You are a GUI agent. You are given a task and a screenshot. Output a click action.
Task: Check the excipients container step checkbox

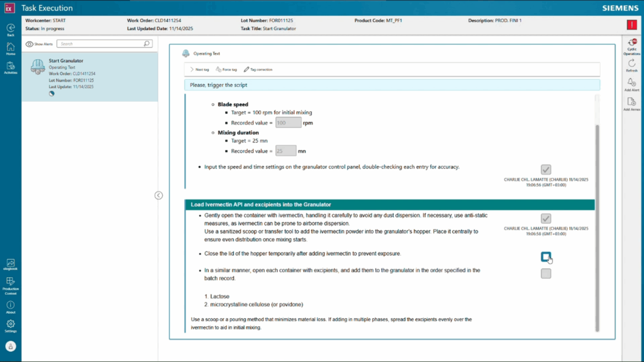pos(546,273)
